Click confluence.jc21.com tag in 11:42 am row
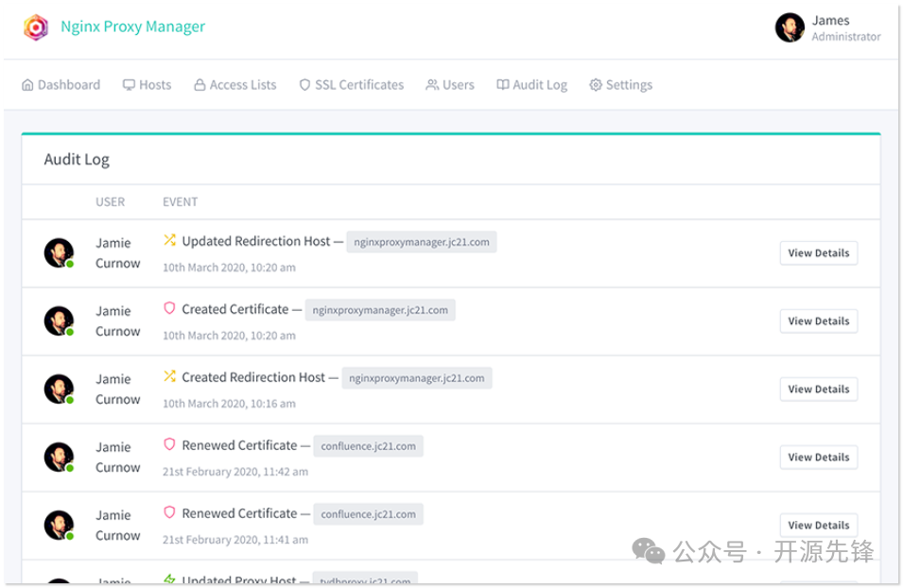Screen dimensions: 903x588 (x=368, y=446)
